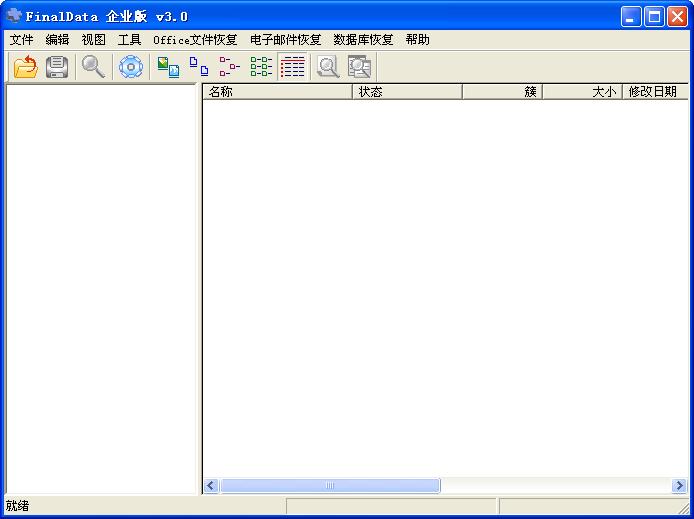This screenshot has height=519, width=694.
Task: Click the magnifier find icon
Action: [x=93, y=67]
